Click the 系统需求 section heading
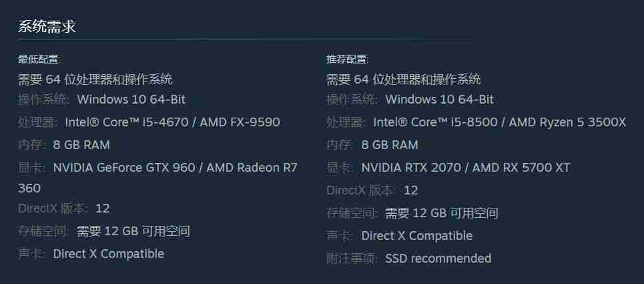Viewport: 644px width, 284px height. point(47,27)
